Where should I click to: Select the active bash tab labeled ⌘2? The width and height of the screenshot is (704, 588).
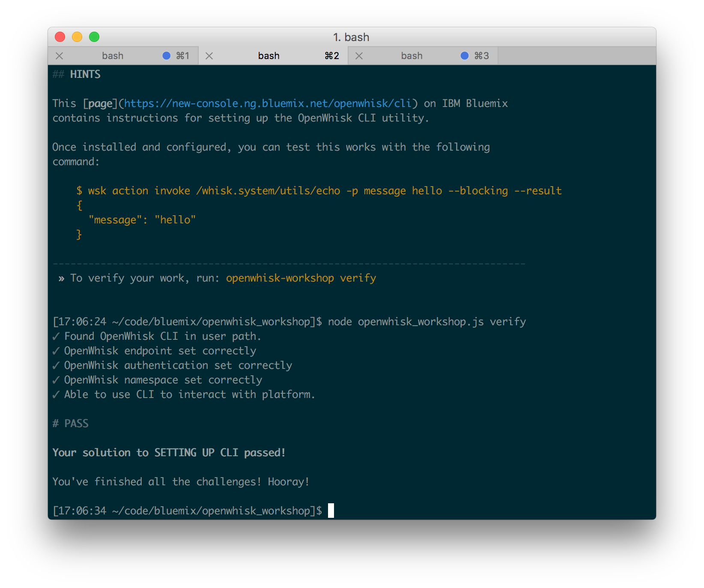pyautogui.click(x=273, y=56)
